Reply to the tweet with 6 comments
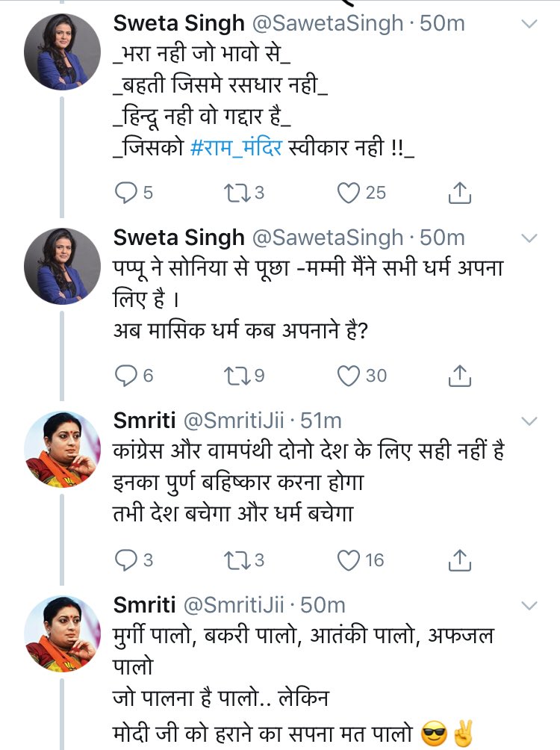Image resolution: width=560 pixels, height=750 pixels. 125,376
